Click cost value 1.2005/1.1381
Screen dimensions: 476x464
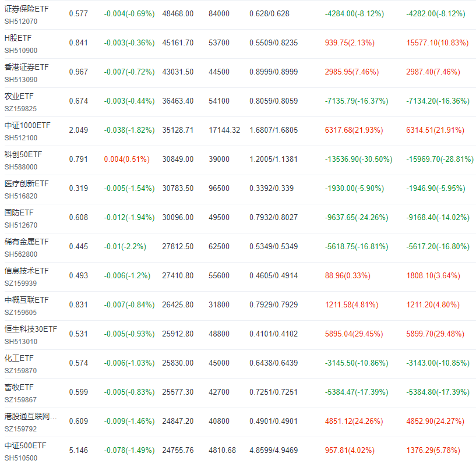(x=273, y=160)
